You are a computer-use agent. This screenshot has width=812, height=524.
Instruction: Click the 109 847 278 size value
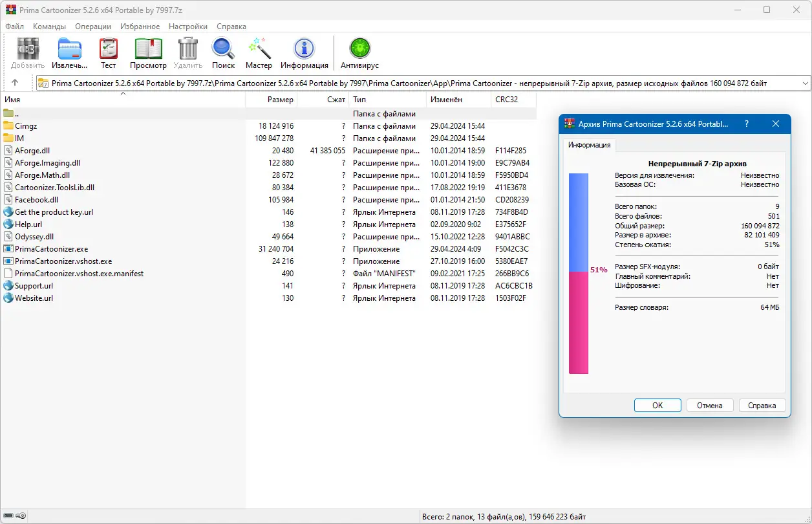click(x=274, y=138)
